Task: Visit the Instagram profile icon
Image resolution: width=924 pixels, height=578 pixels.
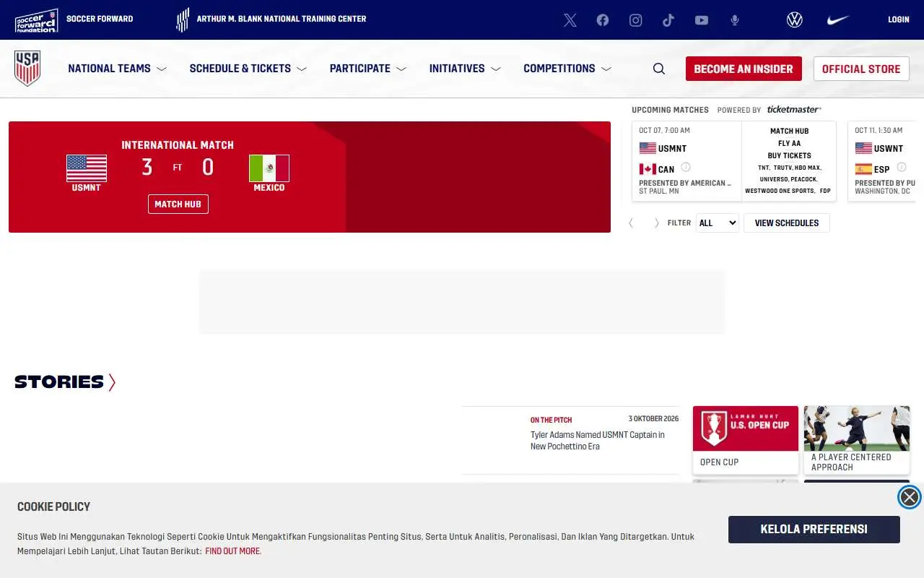Action: tap(635, 20)
